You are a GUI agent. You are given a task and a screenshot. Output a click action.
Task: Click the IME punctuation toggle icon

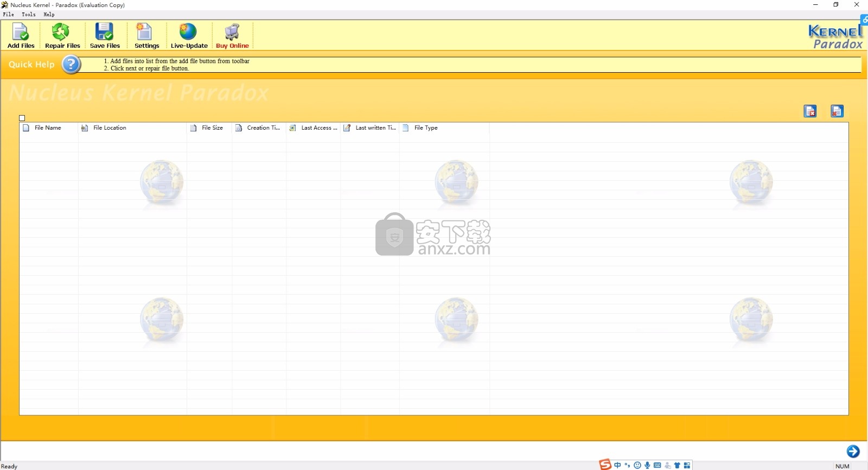coord(628,465)
